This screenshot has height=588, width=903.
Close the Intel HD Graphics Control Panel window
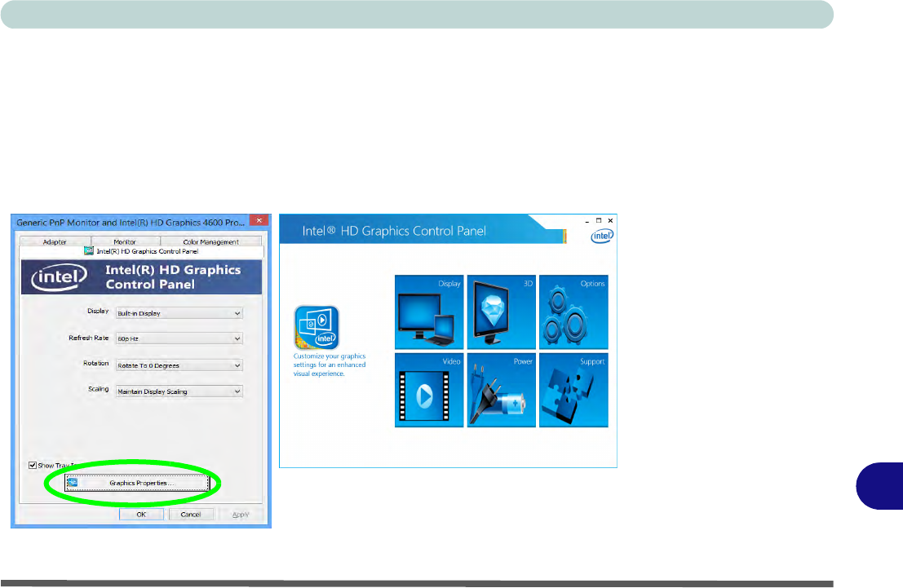click(610, 220)
